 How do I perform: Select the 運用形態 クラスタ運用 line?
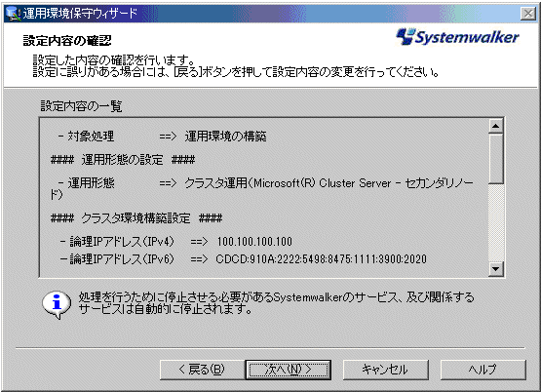tap(262, 189)
